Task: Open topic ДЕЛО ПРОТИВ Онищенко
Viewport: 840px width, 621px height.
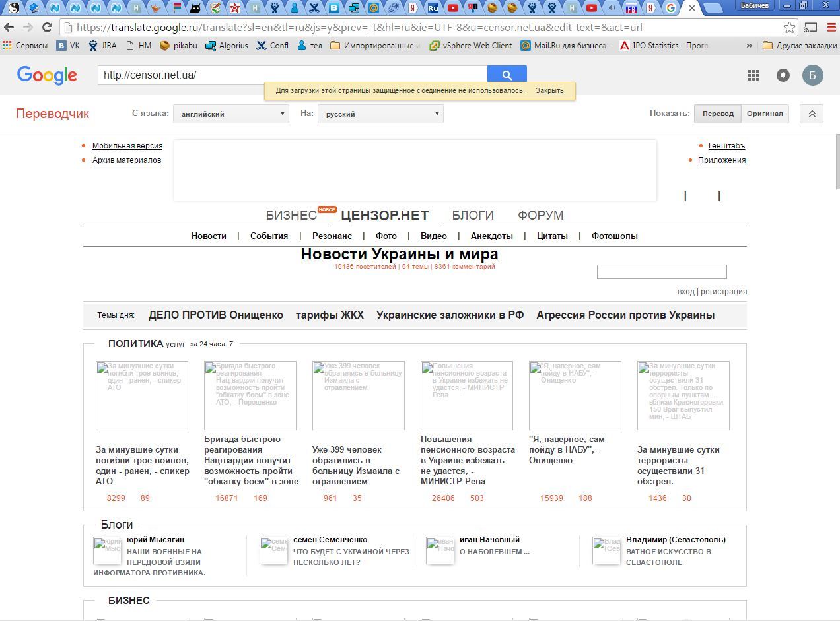Action: tap(216, 315)
